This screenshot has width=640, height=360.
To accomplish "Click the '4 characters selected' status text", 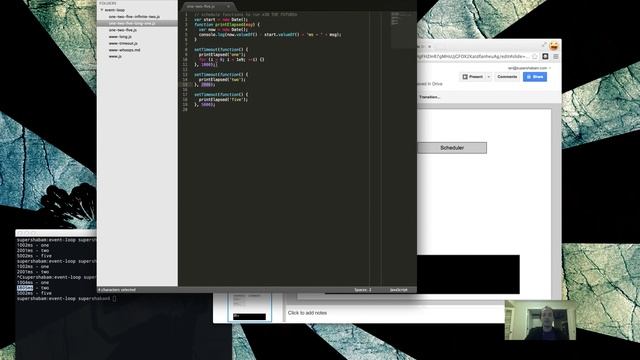I will 117,290.
